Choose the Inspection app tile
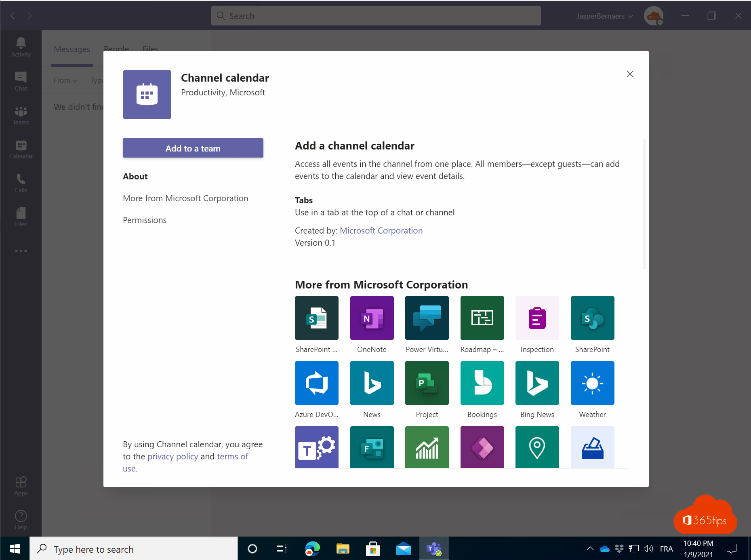The image size is (751, 560). point(537,318)
